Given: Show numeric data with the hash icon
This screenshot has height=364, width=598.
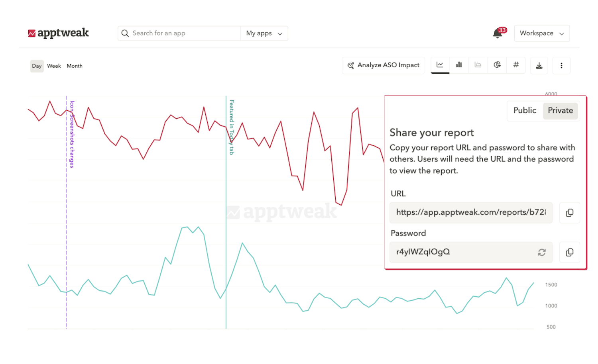Looking at the screenshot, I should tap(516, 65).
